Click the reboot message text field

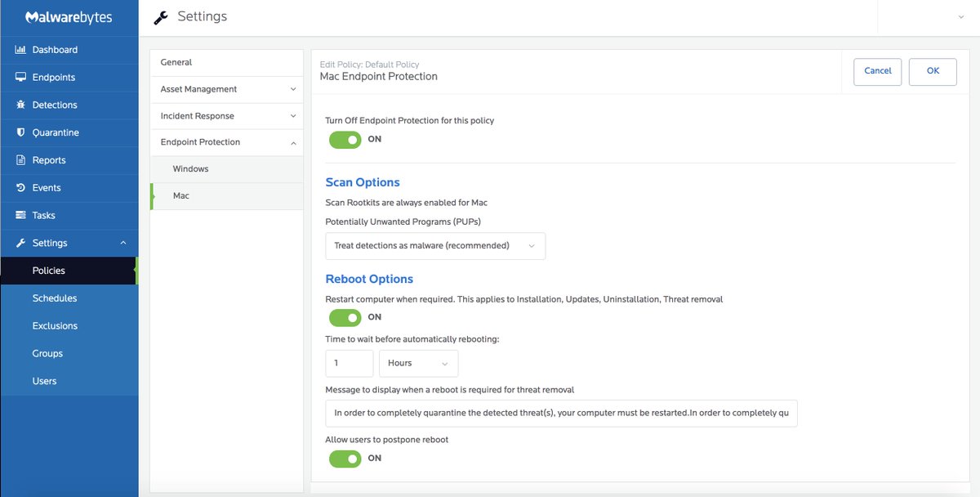pyautogui.click(x=561, y=414)
